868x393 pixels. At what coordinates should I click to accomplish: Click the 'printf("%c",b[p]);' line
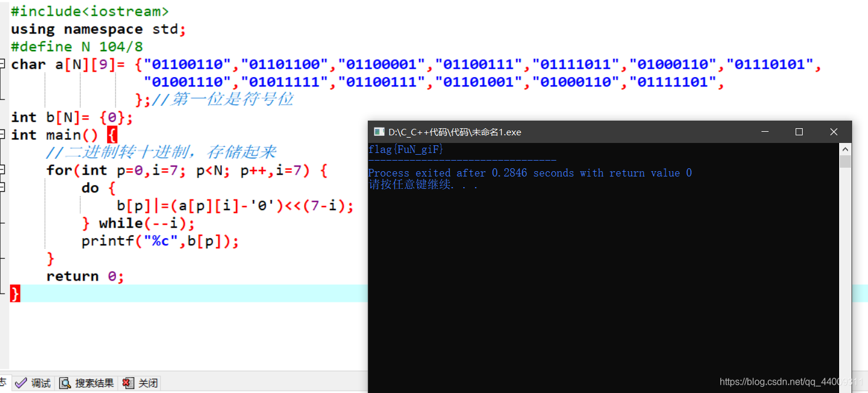click(160, 241)
